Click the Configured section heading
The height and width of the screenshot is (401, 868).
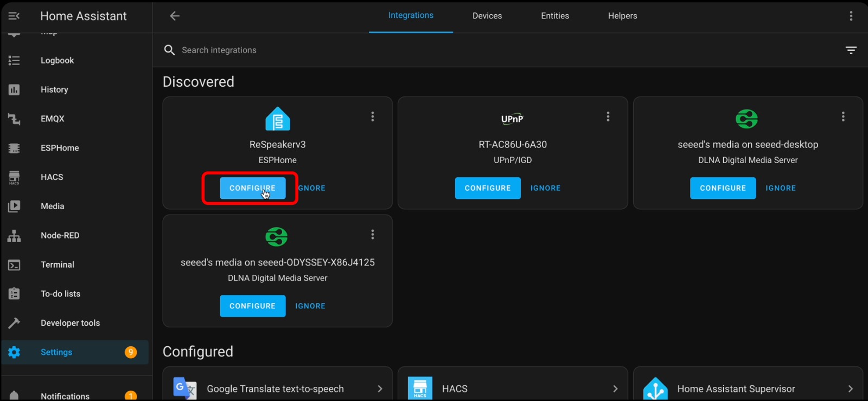[x=198, y=352]
